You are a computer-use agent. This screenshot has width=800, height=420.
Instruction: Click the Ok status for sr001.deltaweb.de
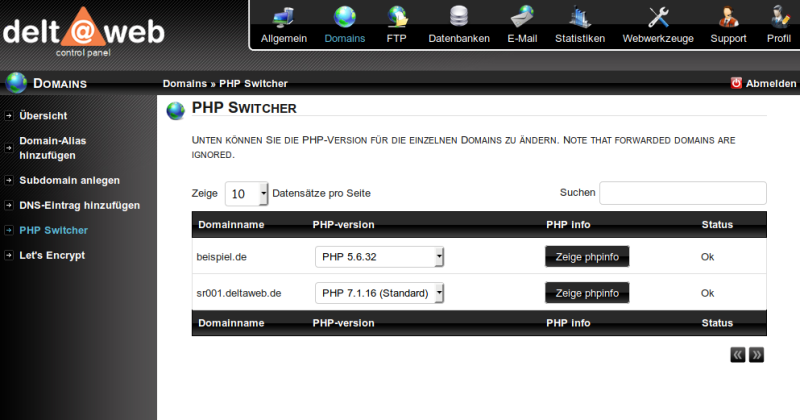pos(707,293)
